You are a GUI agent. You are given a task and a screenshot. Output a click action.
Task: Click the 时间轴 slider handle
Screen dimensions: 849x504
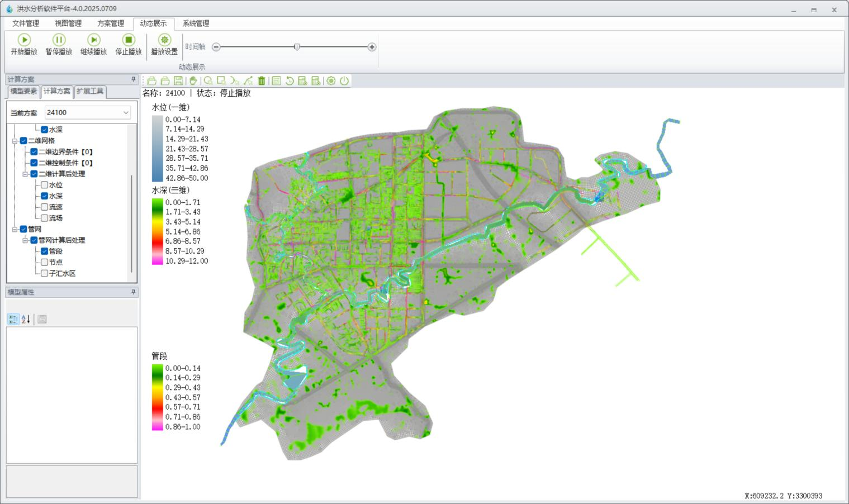[297, 47]
